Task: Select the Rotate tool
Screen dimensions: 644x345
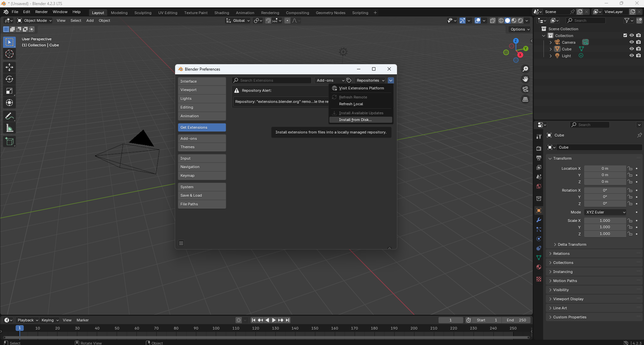Action: coord(9,79)
